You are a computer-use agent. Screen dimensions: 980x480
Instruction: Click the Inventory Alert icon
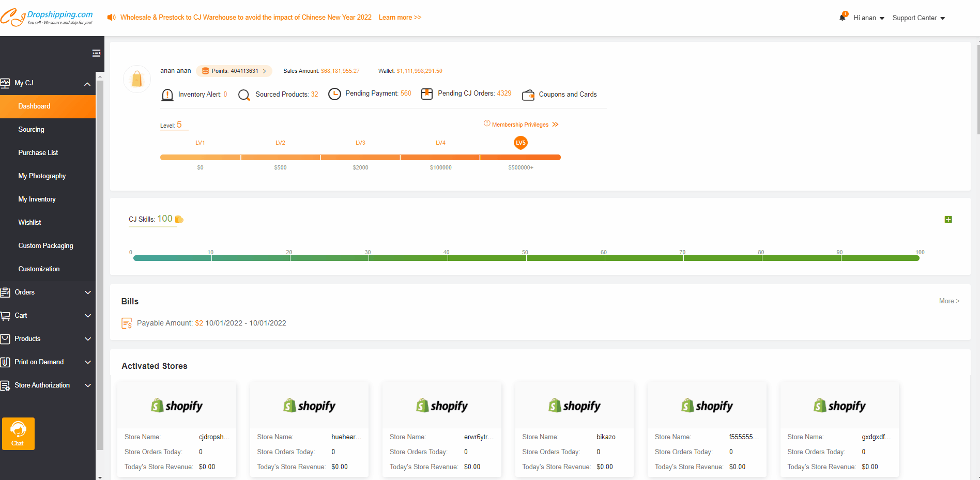coord(167,95)
